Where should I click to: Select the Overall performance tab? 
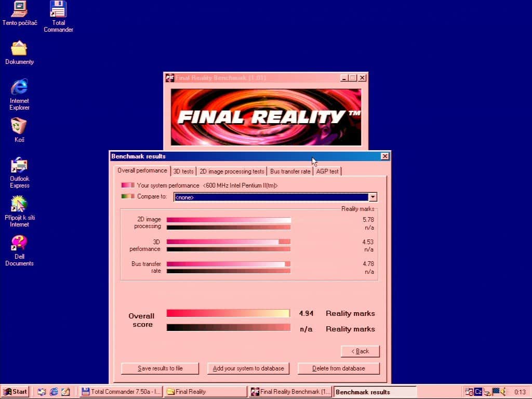pos(142,170)
